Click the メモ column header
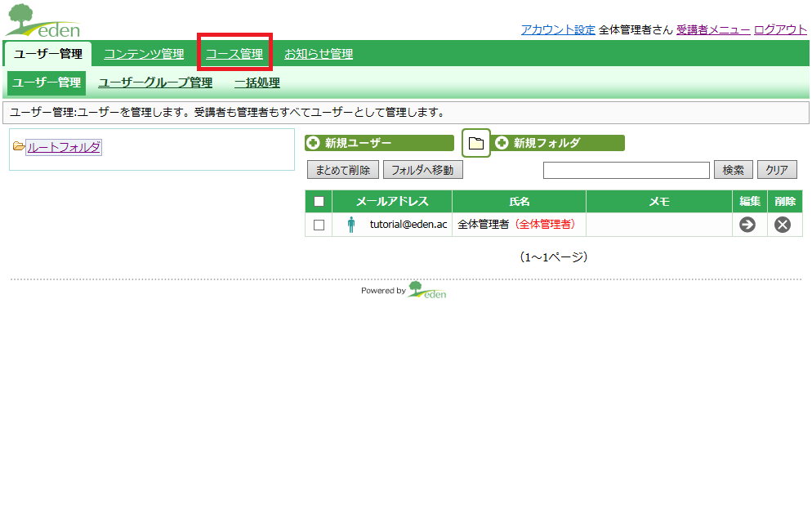 coord(659,202)
